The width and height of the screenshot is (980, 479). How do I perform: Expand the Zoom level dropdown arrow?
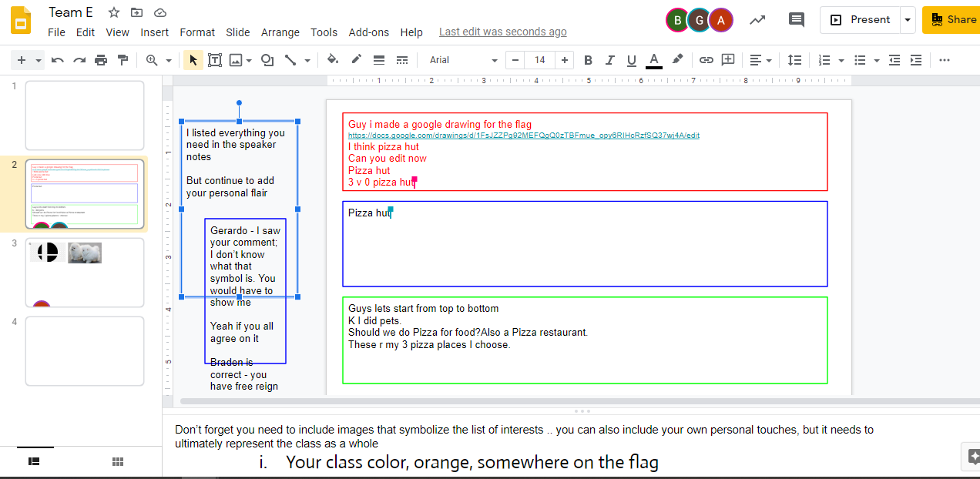(x=169, y=60)
